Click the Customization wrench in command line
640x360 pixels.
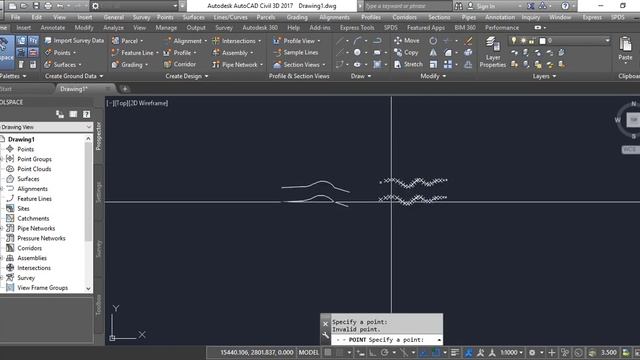(325, 335)
